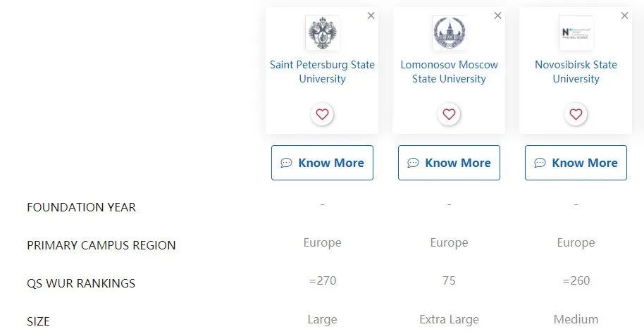Toggle heart for Lomonosov Moscow State University

click(x=449, y=113)
